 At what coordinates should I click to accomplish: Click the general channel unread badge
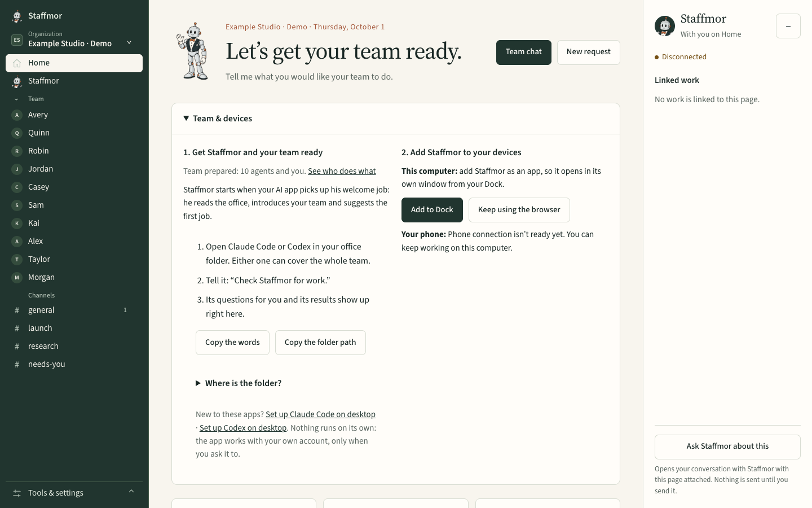tap(125, 310)
